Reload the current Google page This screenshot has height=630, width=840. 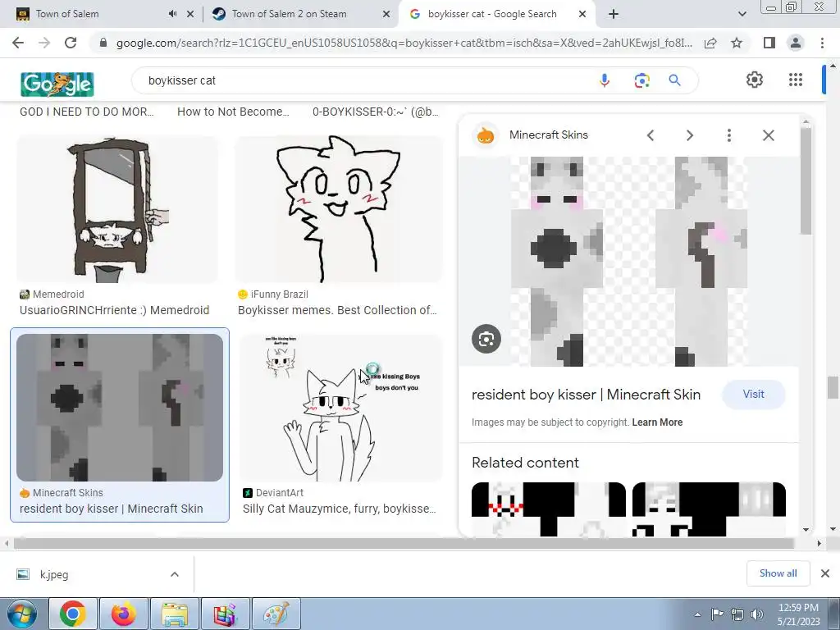pyautogui.click(x=71, y=43)
